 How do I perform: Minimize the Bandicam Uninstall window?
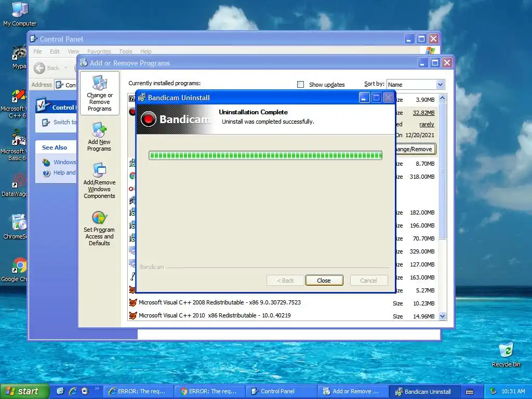coord(364,98)
